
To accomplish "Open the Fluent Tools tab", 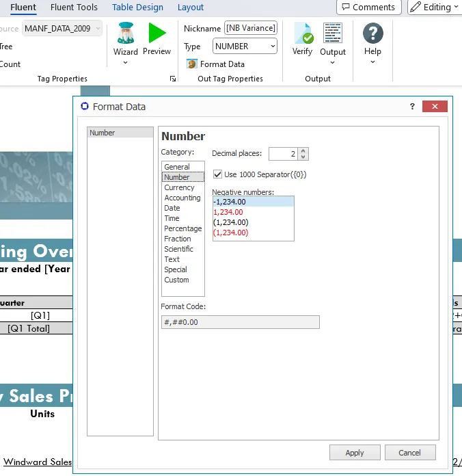I will (x=74, y=8).
